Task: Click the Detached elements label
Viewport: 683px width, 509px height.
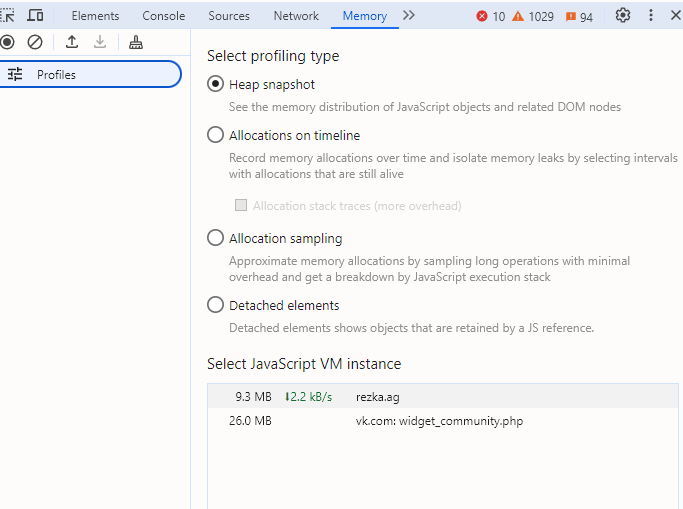Action: (x=284, y=305)
